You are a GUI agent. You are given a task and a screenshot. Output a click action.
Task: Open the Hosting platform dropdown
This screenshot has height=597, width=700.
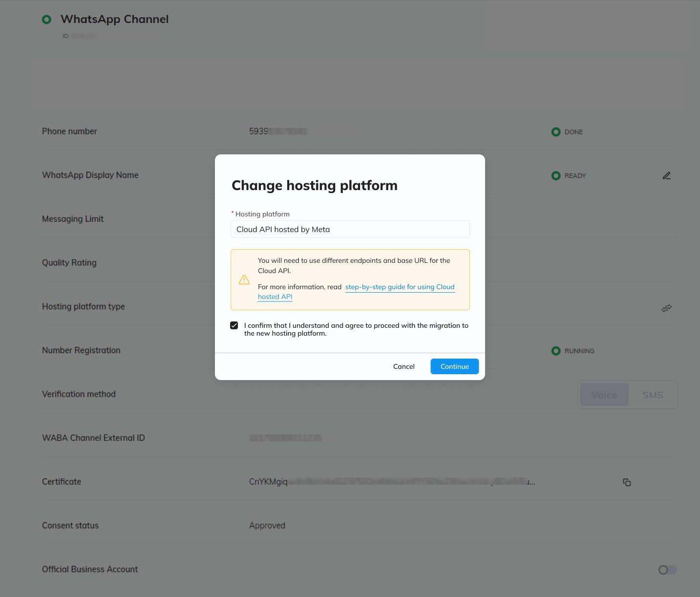click(x=350, y=229)
